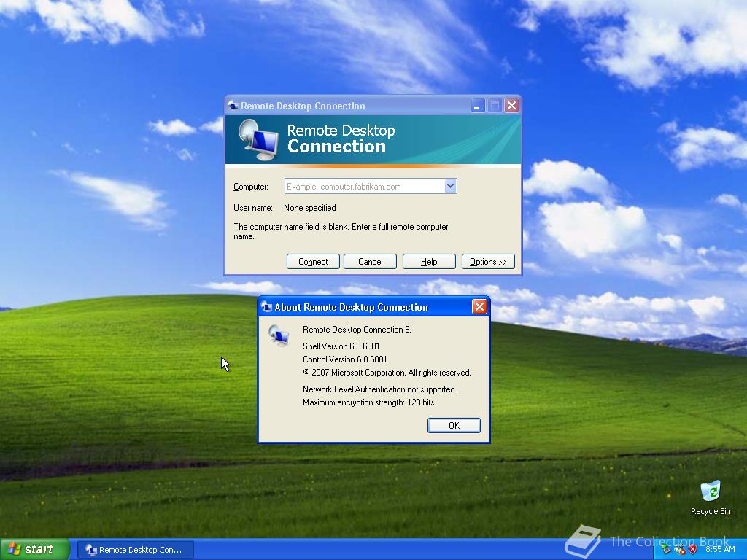Click the disconnected network tray icon
747x560 pixels.
(x=679, y=550)
